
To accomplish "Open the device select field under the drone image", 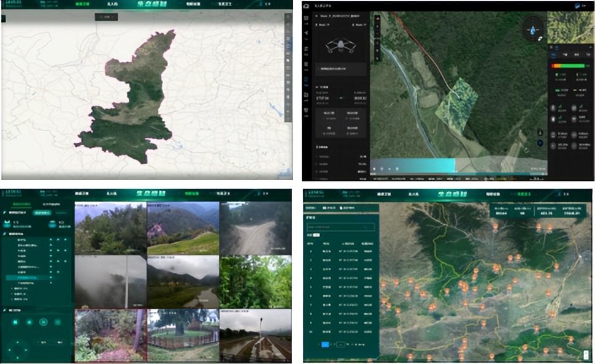I will 342,69.
